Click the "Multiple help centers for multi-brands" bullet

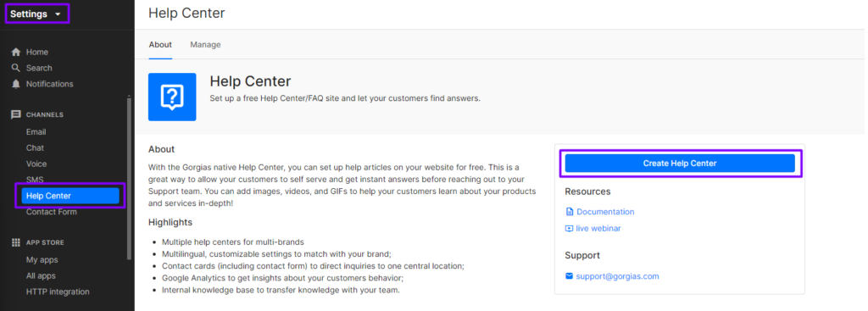tap(233, 242)
